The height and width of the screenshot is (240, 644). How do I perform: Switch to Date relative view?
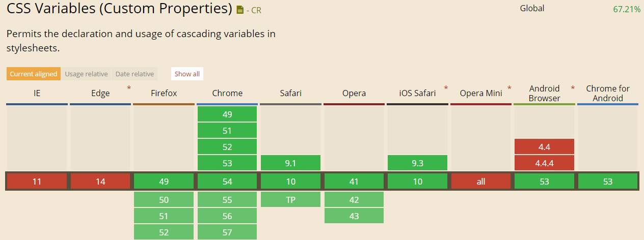click(x=135, y=74)
